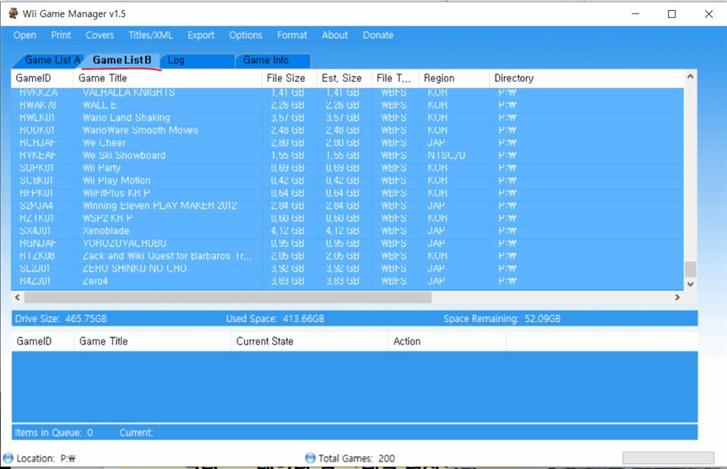Select the We Ski Snowboard row

[347, 155]
